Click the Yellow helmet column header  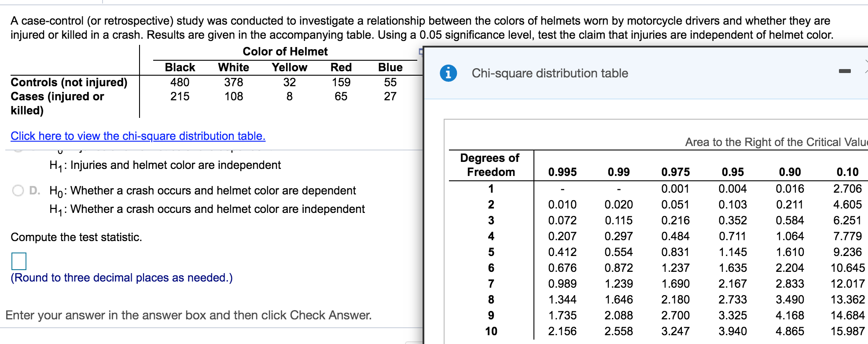point(289,67)
